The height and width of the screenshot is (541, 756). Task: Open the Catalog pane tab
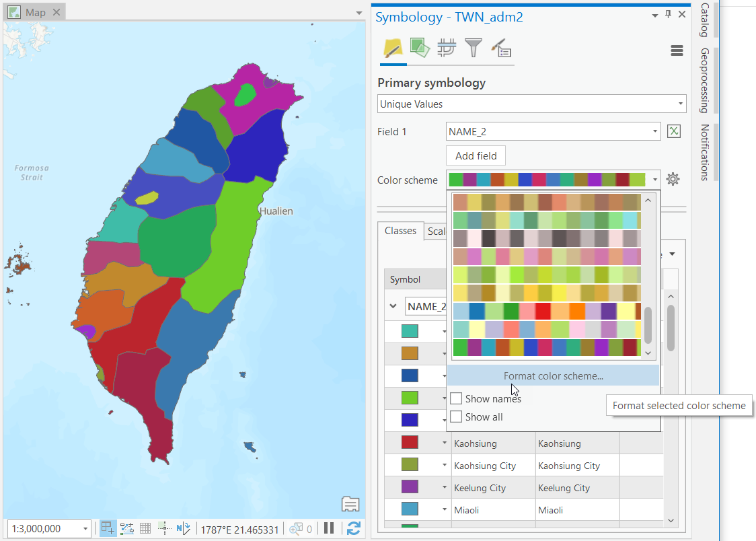704,20
